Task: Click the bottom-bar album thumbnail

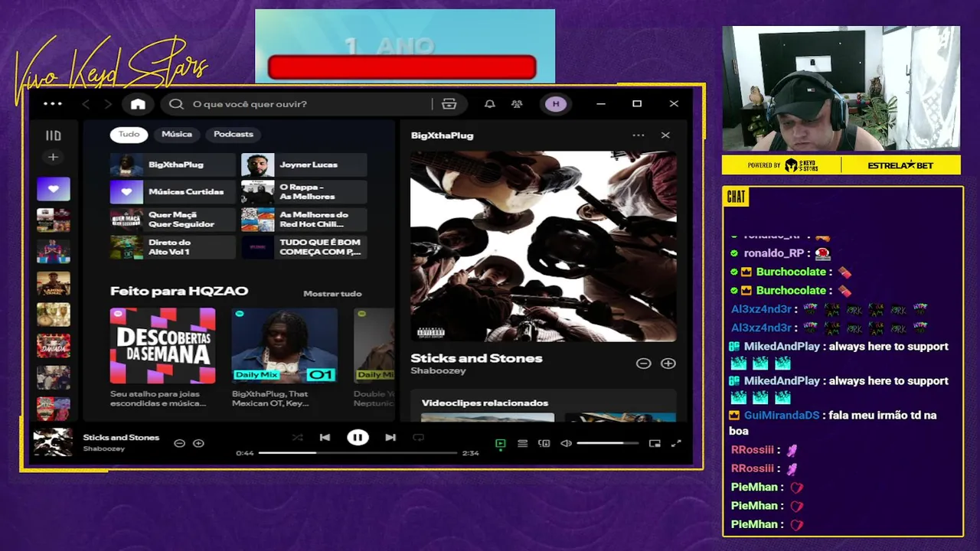Action: 53,443
